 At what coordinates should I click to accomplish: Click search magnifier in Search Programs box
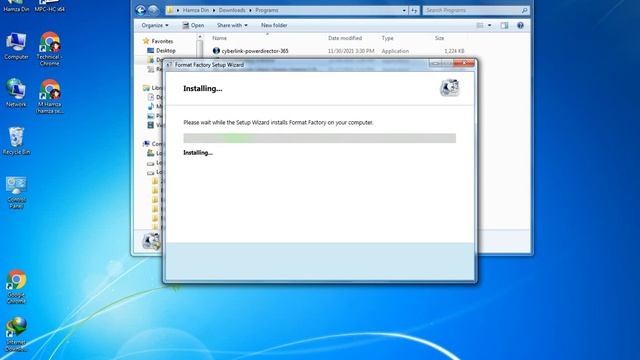(524, 10)
